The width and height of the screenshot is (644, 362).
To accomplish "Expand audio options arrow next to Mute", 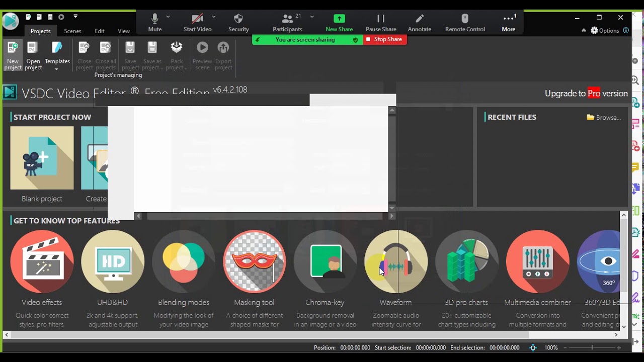I will point(168,17).
